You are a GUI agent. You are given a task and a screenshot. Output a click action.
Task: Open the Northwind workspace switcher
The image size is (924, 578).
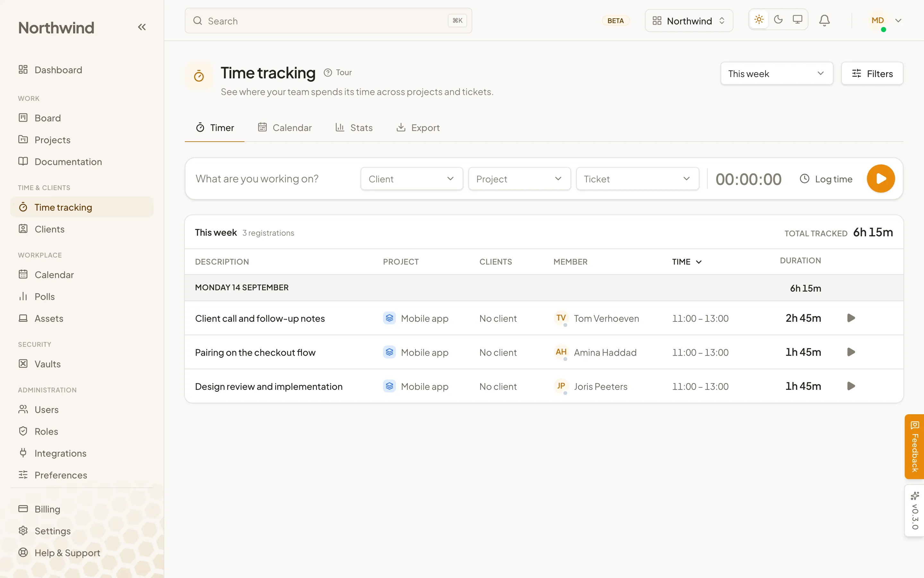tap(689, 21)
